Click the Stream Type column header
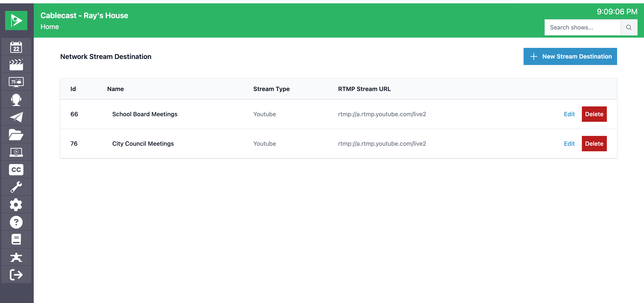644x303 pixels. click(271, 89)
